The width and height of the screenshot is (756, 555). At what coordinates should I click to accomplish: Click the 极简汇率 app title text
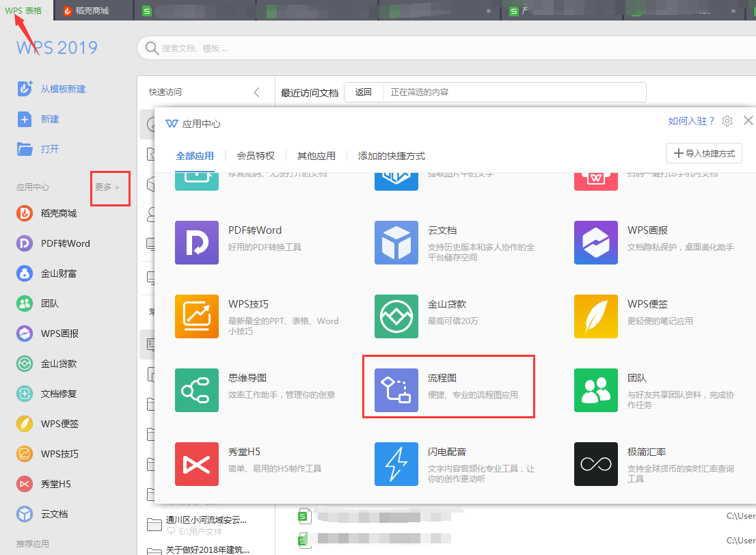point(647,452)
